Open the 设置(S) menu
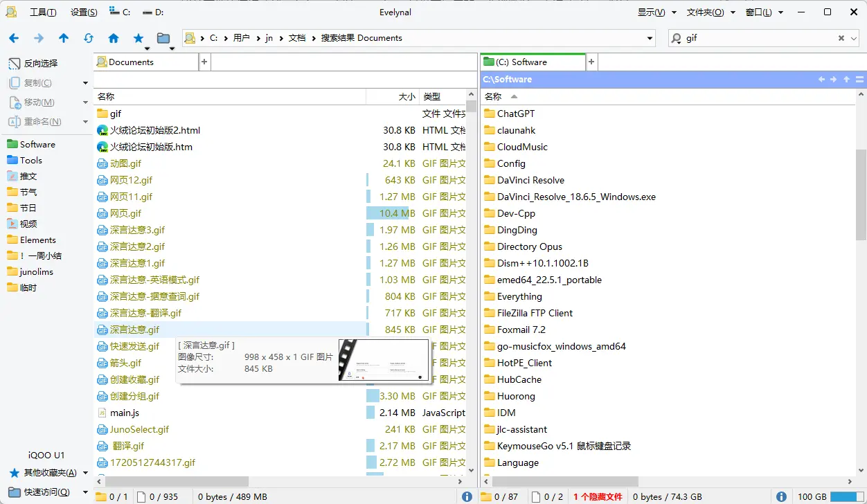Viewport: 867px width, 504px height. [84, 12]
